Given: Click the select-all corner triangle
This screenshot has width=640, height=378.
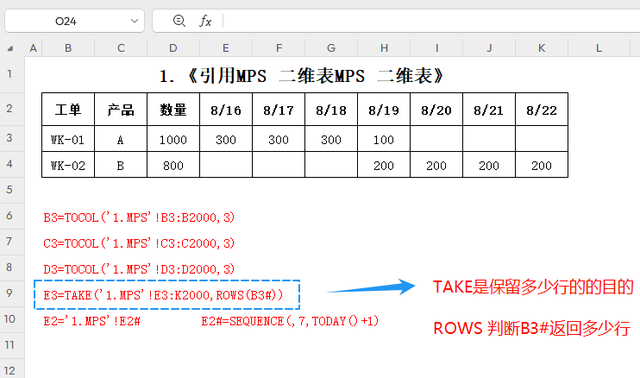Looking at the screenshot, I should [10, 49].
